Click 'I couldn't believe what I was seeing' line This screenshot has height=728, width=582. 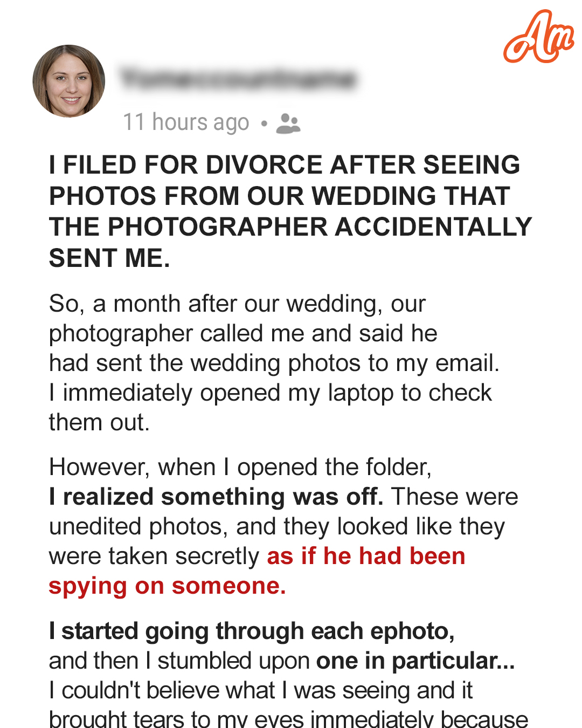(x=261, y=691)
